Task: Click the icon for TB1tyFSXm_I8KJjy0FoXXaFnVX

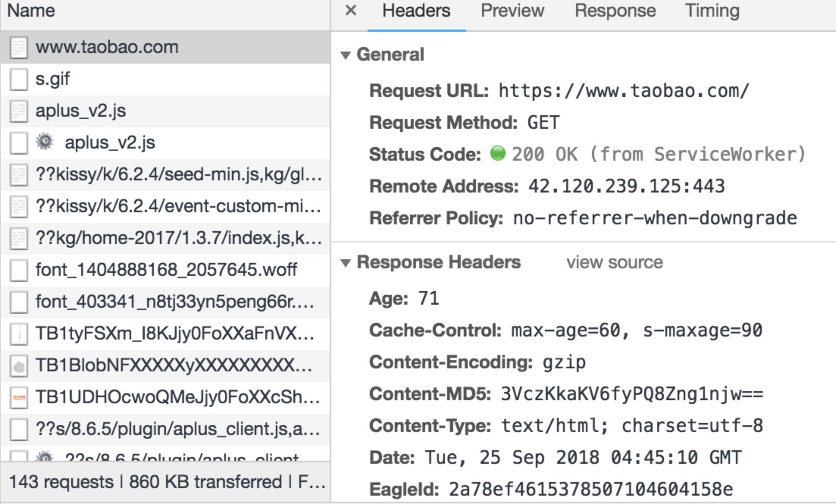Action: [x=19, y=334]
